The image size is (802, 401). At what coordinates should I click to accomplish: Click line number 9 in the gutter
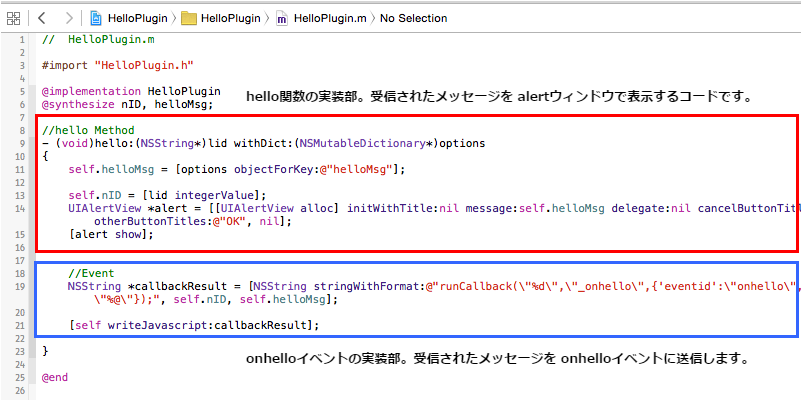tap(22, 144)
